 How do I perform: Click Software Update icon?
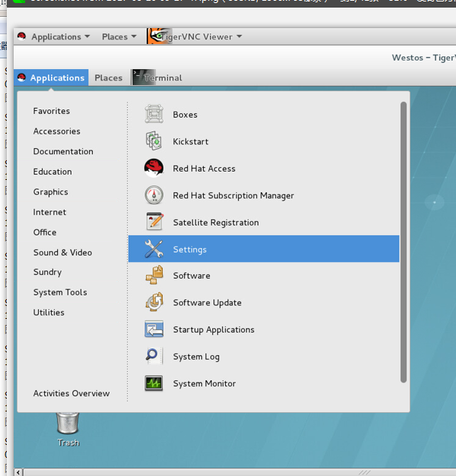[x=154, y=302]
